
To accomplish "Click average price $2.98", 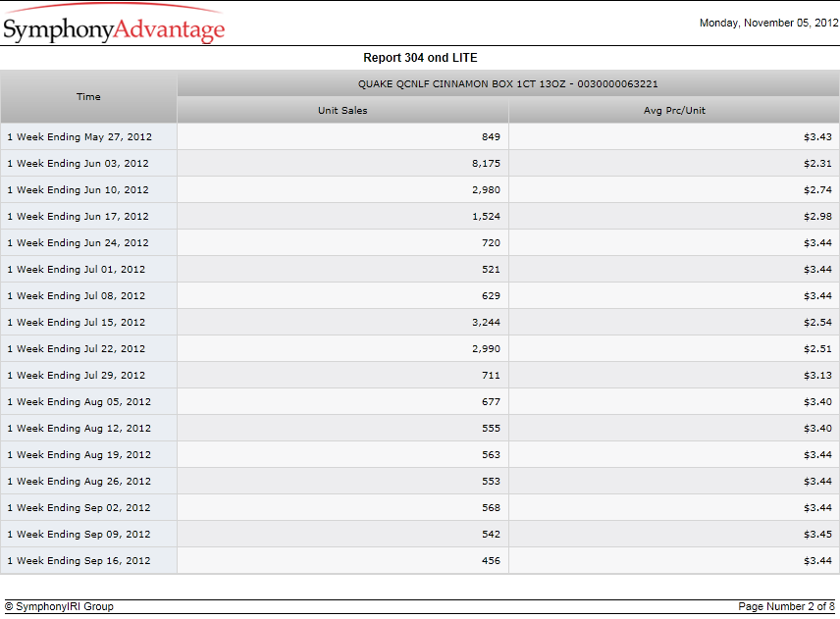I will 817,217.
